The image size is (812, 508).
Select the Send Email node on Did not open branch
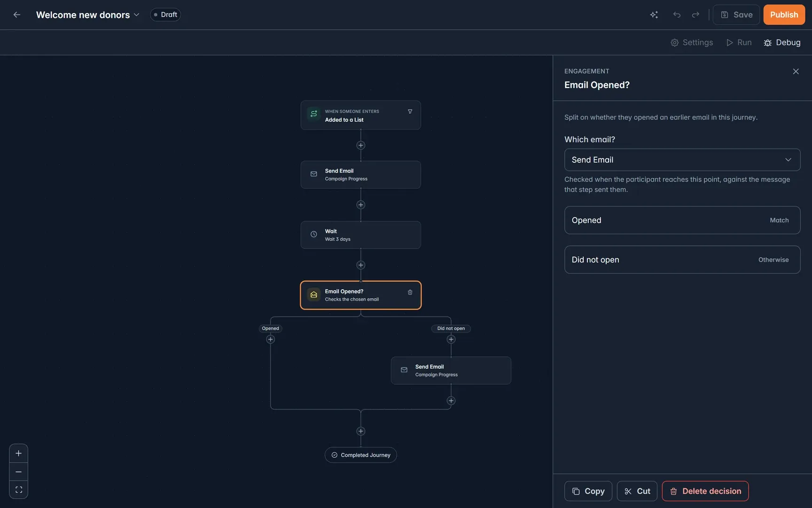(x=451, y=370)
